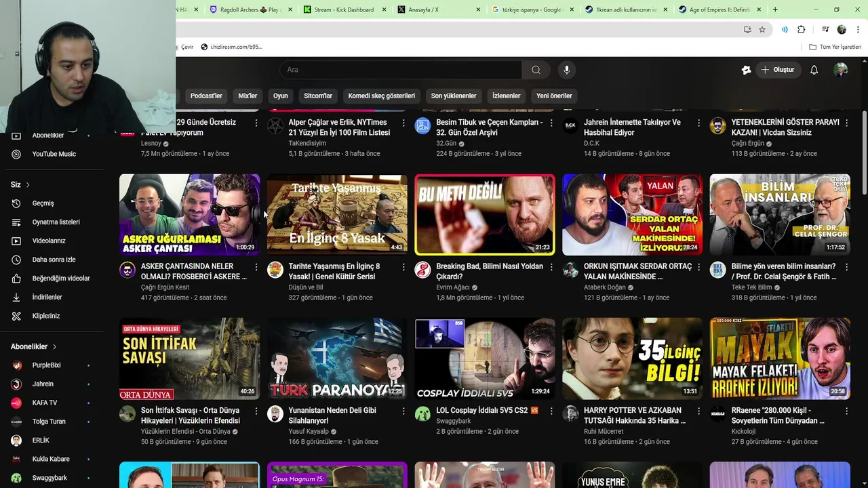Open the notifications bell
Image resolution: width=868 pixels, height=488 pixels.
point(814,70)
